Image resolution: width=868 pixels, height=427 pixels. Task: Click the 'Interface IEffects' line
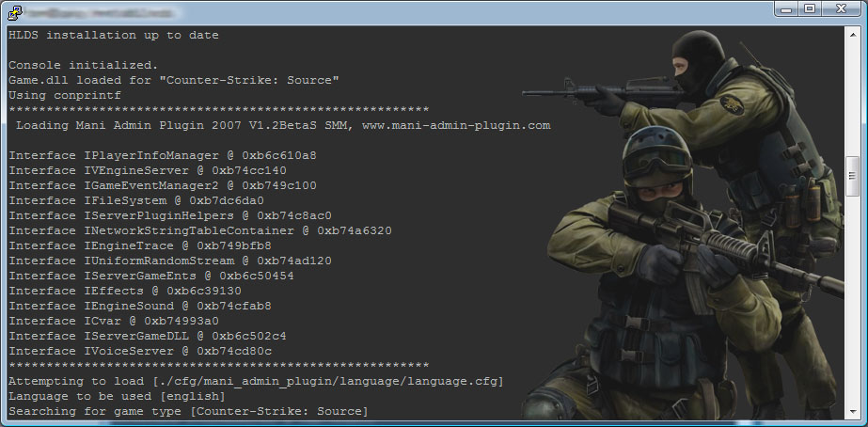[124, 291]
